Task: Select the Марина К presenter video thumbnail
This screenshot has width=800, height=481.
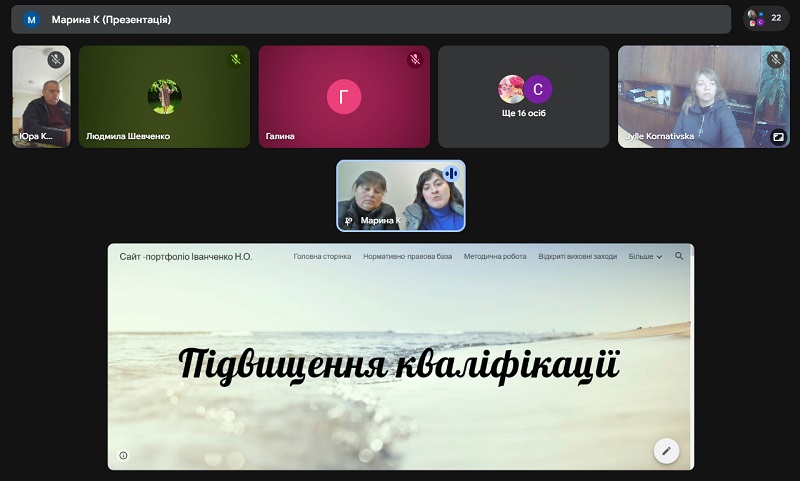Action: point(400,196)
